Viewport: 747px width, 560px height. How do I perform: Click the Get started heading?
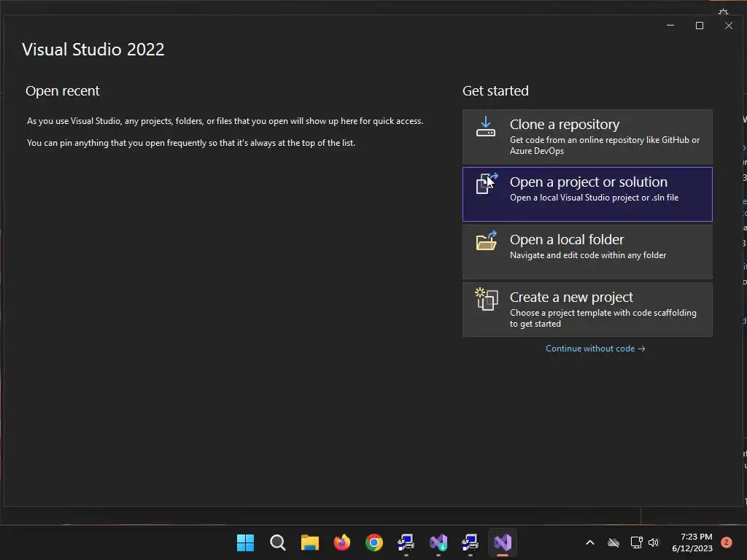pos(495,90)
